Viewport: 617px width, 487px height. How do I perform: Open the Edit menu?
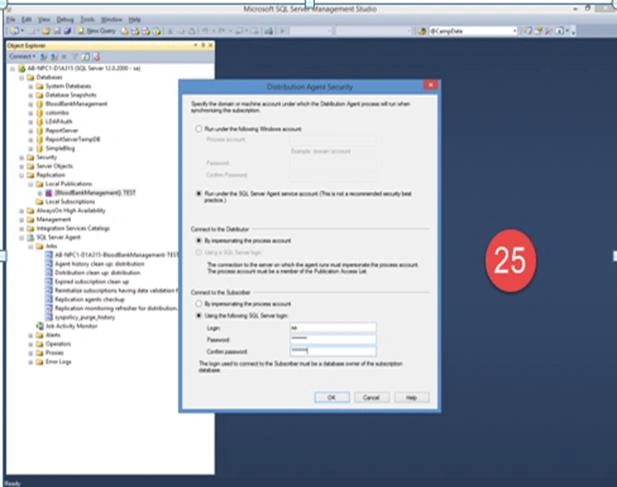(26, 19)
